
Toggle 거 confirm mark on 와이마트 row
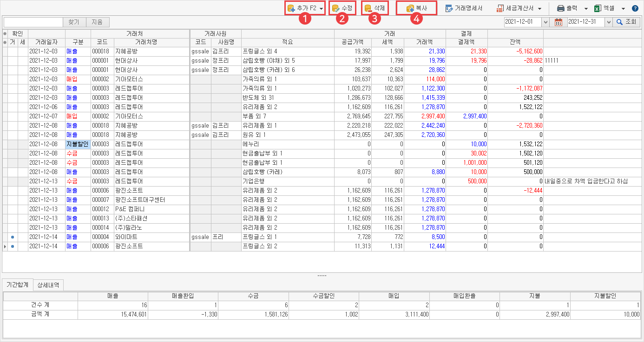pyautogui.click(x=13, y=237)
